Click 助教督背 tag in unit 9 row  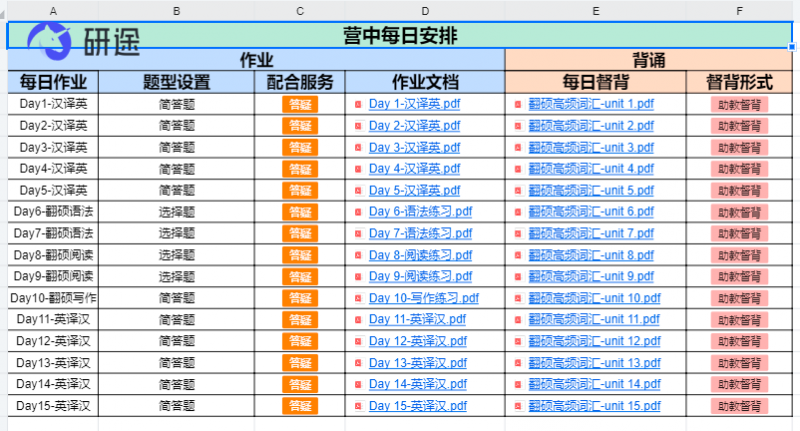point(739,276)
